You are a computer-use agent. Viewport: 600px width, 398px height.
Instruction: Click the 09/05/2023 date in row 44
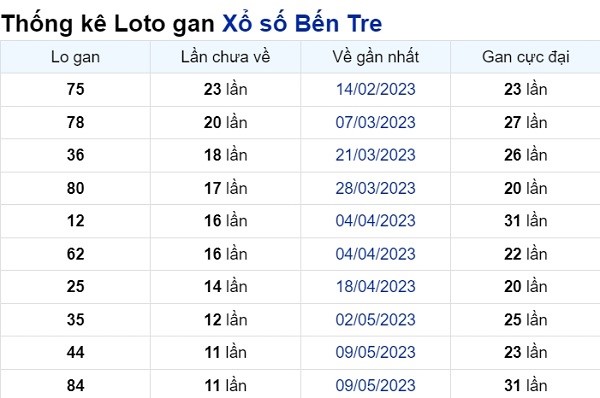tap(375, 352)
